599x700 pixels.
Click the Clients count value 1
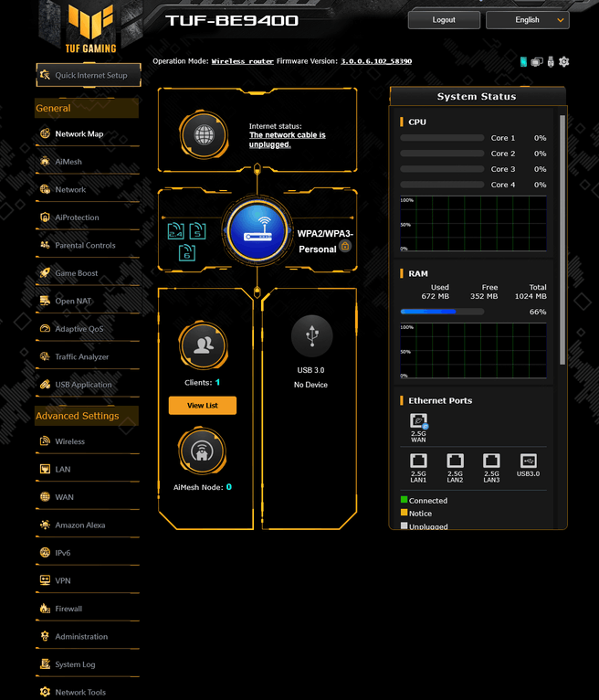coord(217,382)
